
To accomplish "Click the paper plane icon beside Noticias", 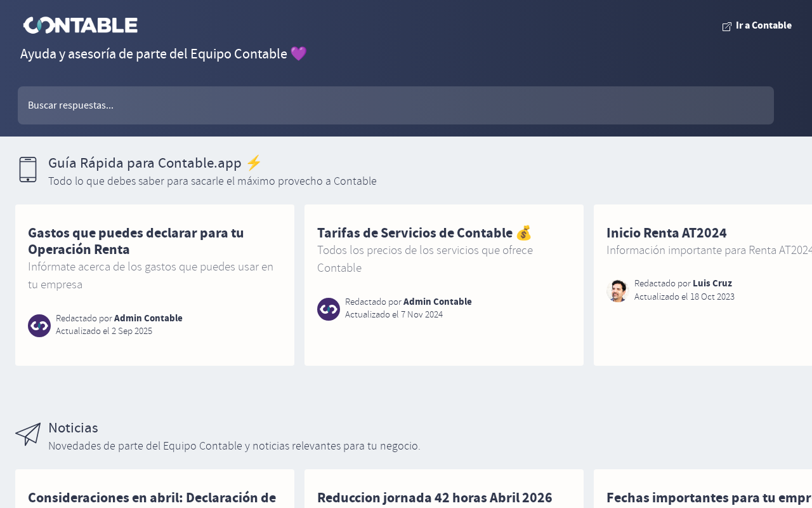I will click(28, 434).
